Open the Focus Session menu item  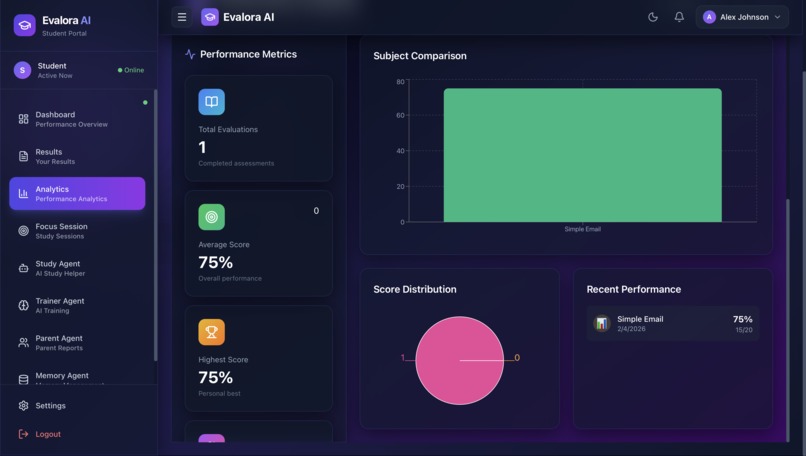[x=77, y=231]
